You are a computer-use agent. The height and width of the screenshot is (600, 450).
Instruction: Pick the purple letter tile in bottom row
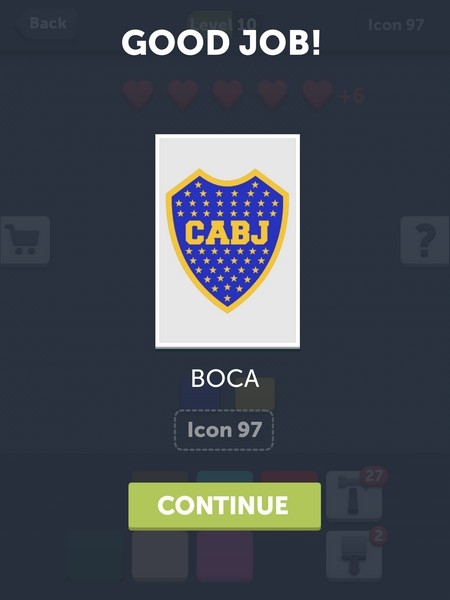click(225, 555)
